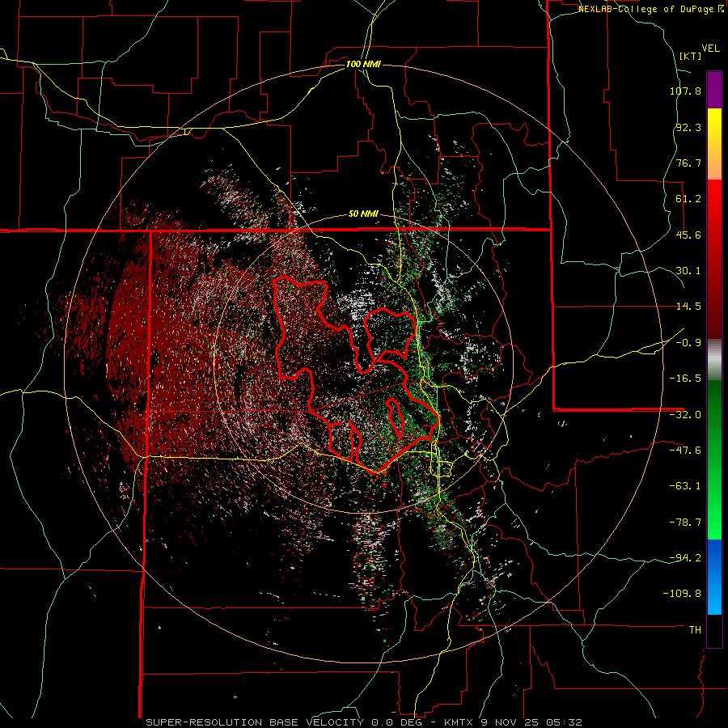Screen dimensions: 728x728
Task: Select the -32.0 legend value
Action: pos(685,415)
